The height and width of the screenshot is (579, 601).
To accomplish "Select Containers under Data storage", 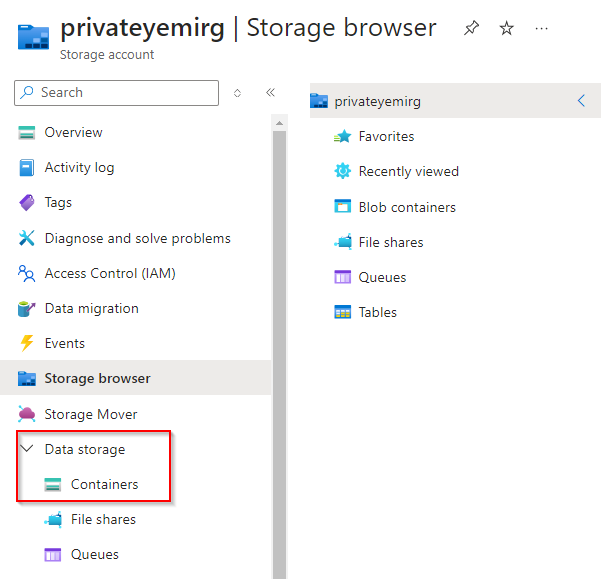I will [104, 484].
